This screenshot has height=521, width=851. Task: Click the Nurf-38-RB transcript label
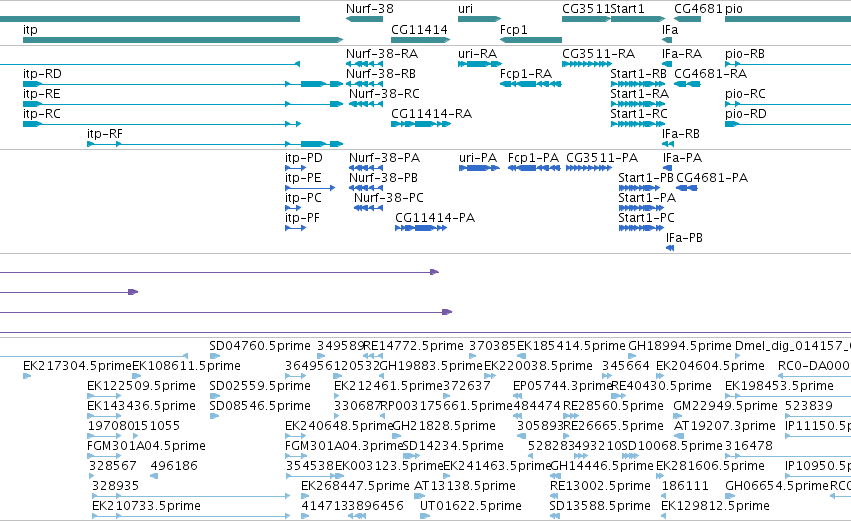point(381,74)
